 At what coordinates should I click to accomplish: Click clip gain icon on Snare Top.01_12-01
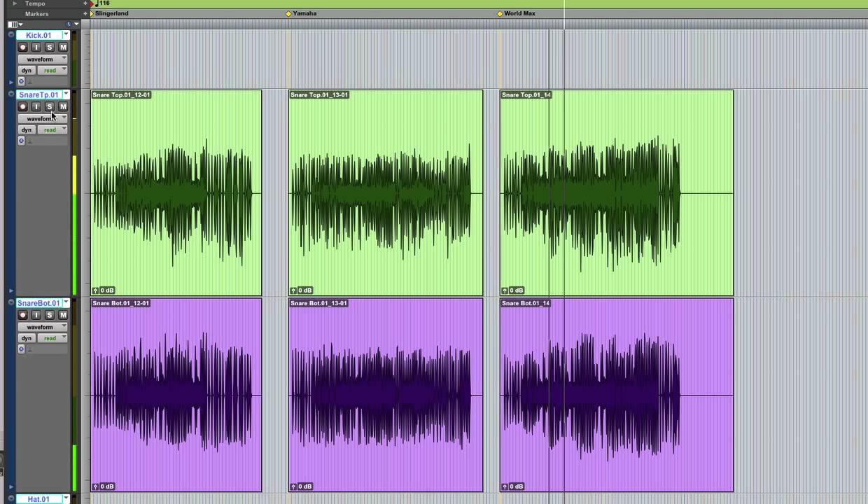pos(96,290)
